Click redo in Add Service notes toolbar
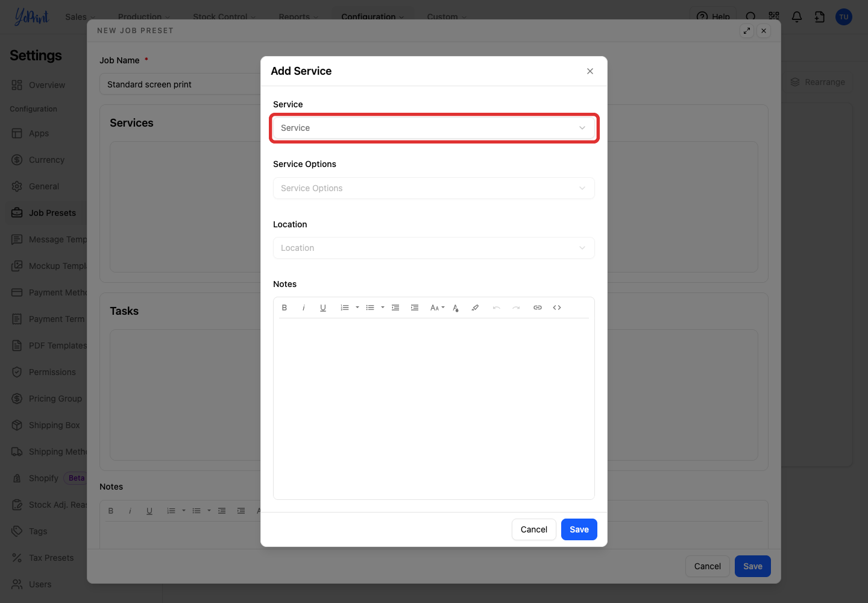The width and height of the screenshot is (868, 603). tap(516, 308)
